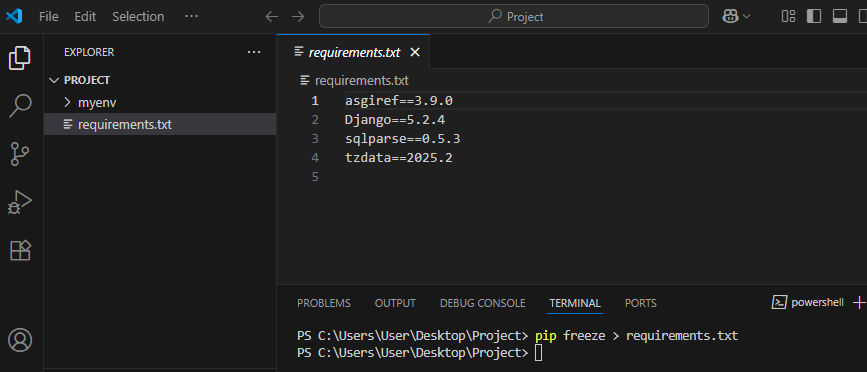
Task: Click the VS Code logo icon
Action: (x=14, y=17)
